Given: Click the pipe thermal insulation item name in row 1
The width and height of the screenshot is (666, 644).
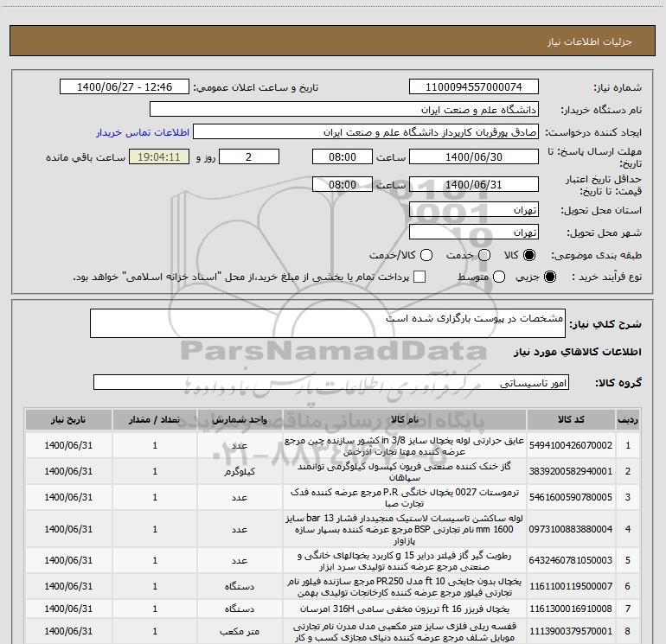Looking at the screenshot, I should point(405,446).
